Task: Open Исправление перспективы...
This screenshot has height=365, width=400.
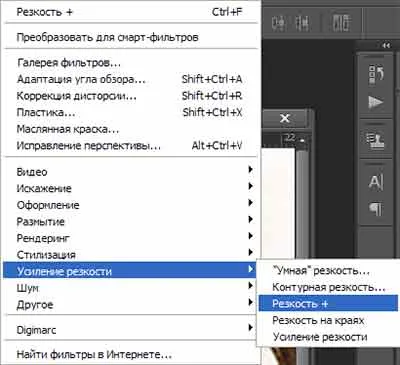Action: [130, 146]
